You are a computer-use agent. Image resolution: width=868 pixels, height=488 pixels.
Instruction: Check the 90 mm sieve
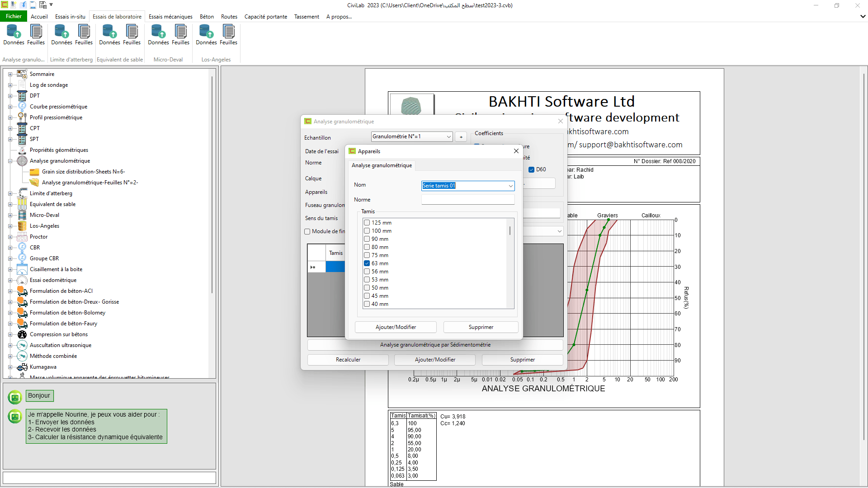pyautogui.click(x=367, y=239)
